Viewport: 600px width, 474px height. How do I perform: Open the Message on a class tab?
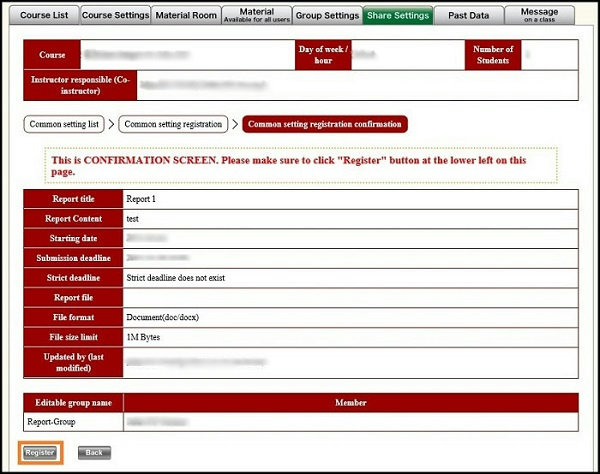tap(540, 15)
